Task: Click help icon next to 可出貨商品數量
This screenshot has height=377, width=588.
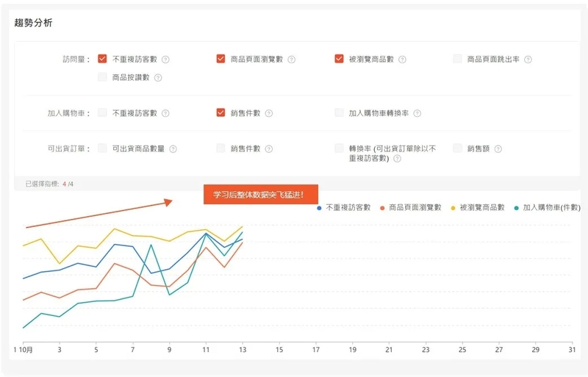Action: click(173, 148)
